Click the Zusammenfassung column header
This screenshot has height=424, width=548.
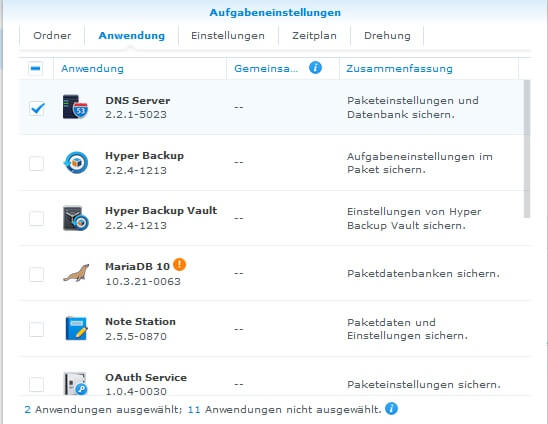[x=429, y=69]
